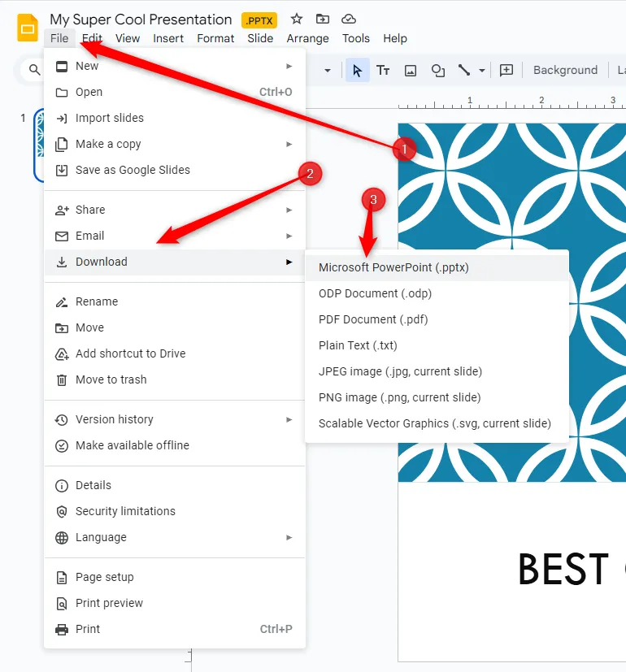The image size is (626, 672).
Task: Open the View menu
Action: click(128, 38)
